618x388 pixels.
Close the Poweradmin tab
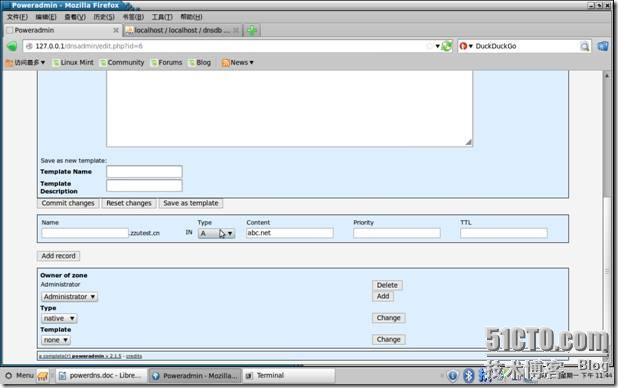(116, 30)
